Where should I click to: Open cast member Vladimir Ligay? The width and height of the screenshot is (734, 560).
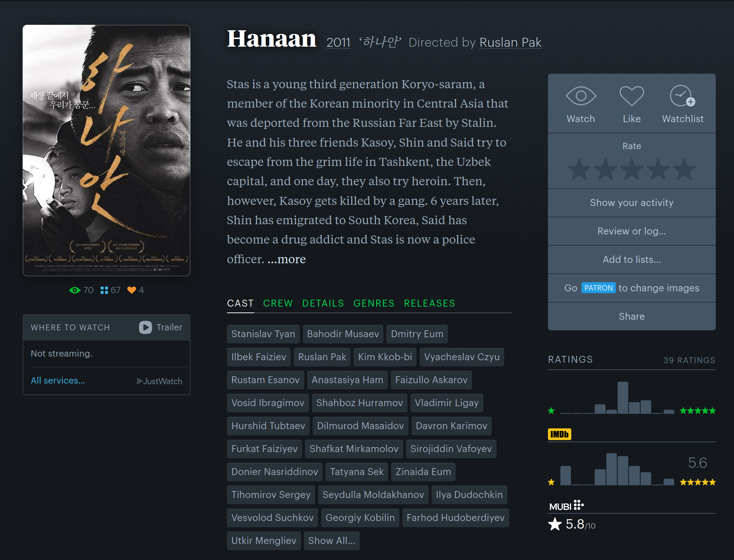pyautogui.click(x=447, y=403)
